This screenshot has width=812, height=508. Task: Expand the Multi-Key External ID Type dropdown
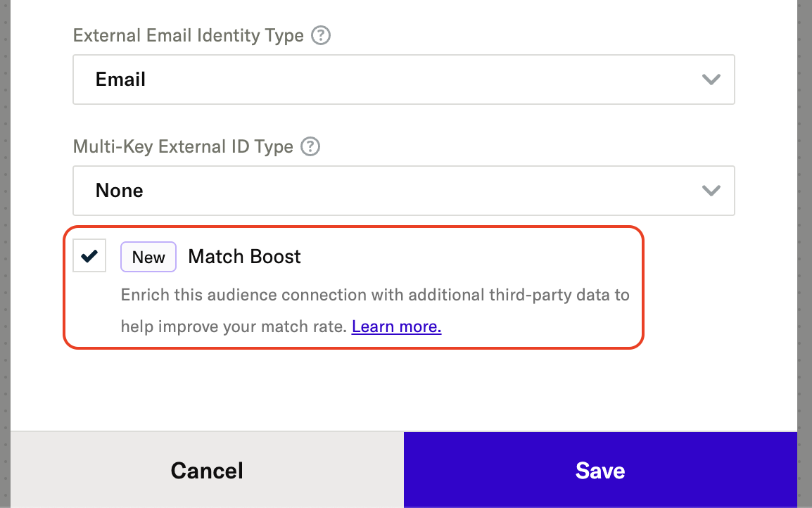403,191
